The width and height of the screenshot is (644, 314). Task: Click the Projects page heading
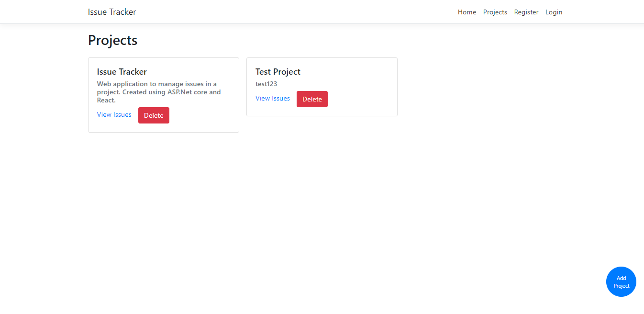(112, 40)
